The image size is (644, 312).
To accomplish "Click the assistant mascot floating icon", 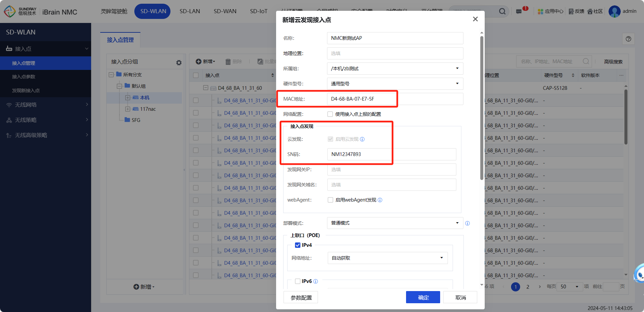I will (639, 274).
